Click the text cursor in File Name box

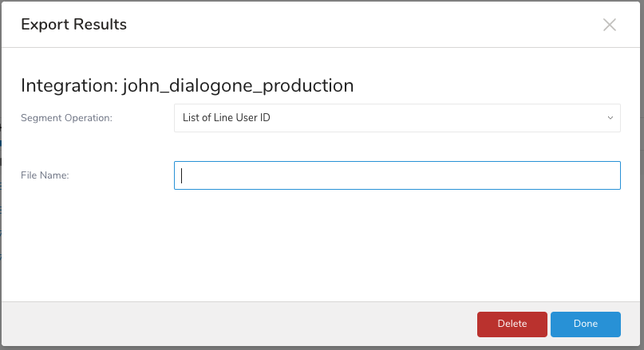click(182, 175)
